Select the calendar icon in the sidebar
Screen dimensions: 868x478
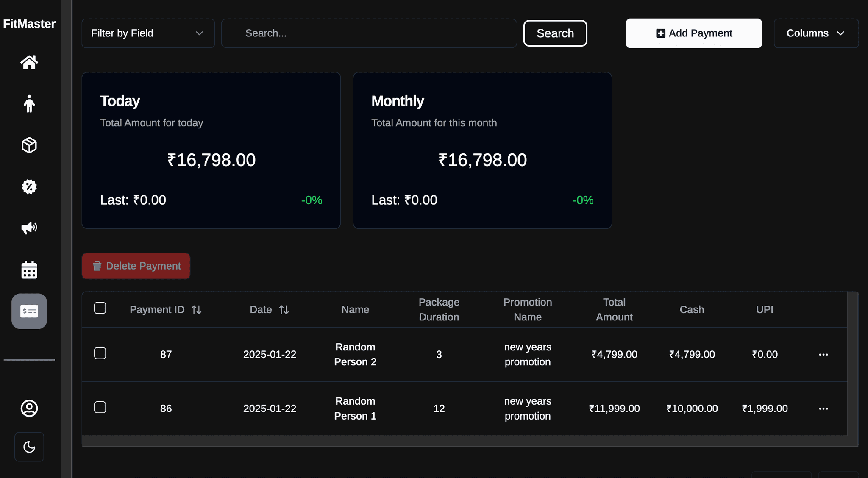point(29,270)
